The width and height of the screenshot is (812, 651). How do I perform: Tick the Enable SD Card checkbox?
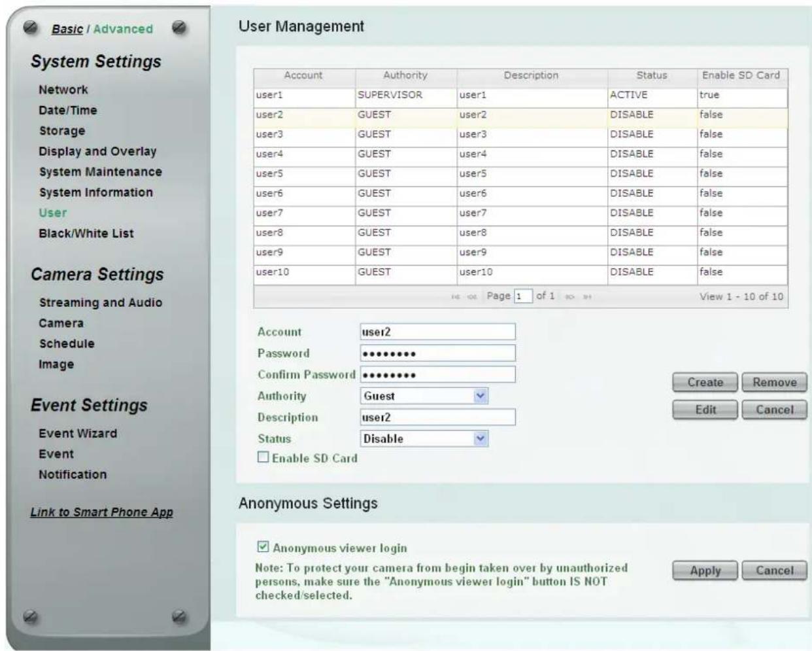click(263, 457)
